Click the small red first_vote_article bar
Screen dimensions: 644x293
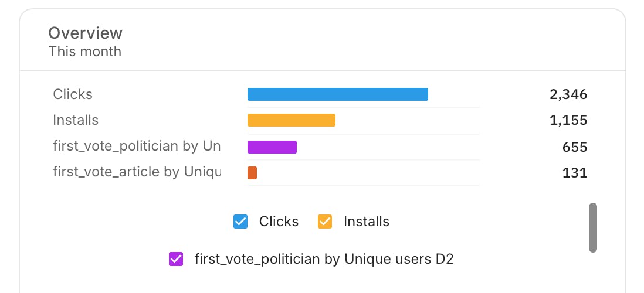click(x=252, y=173)
